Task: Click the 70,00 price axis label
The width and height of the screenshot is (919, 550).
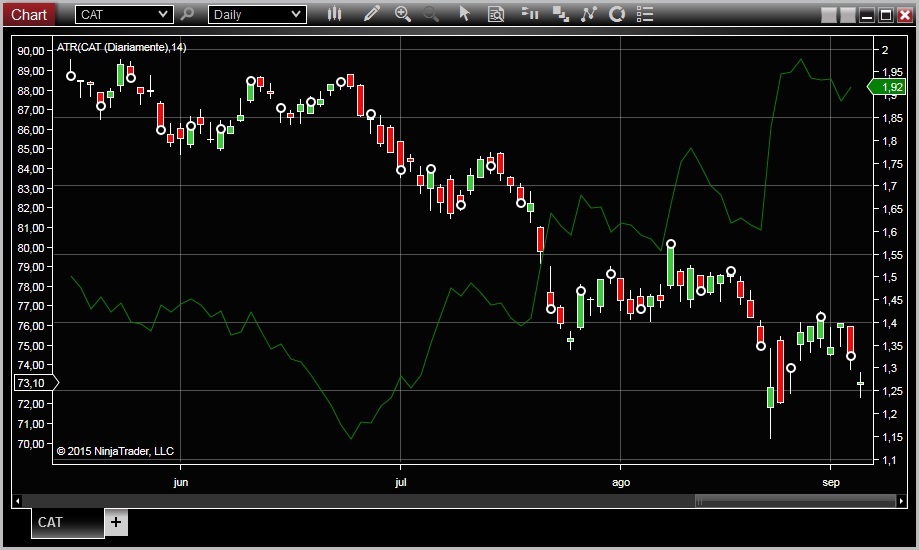Action: tap(30, 444)
